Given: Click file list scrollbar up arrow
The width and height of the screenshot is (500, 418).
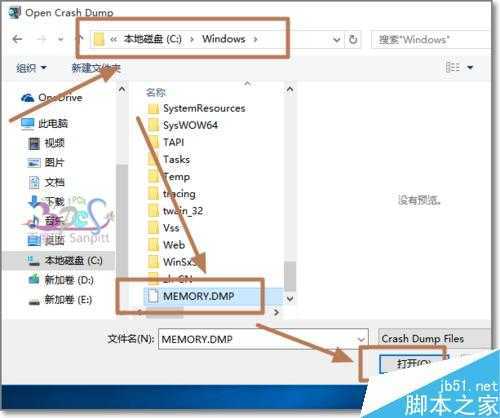Looking at the screenshot, I should [x=290, y=89].
